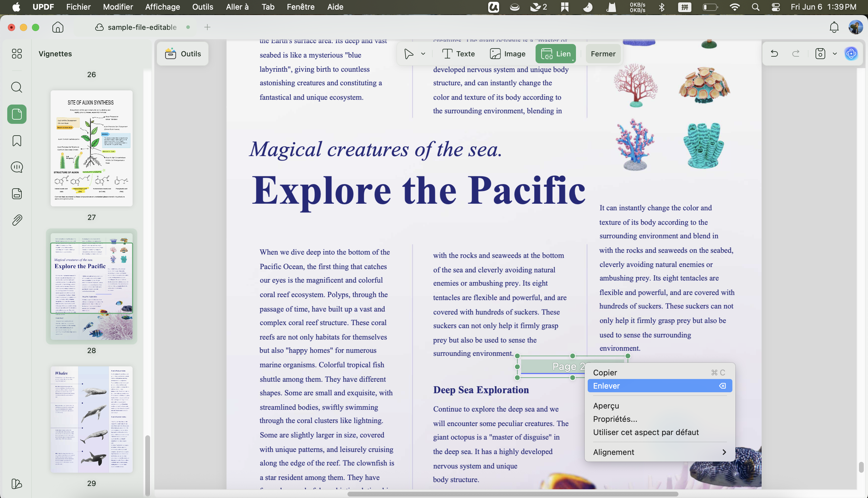Viewport: 868px width, 498px height.
Task: Click the document horizontal scrollbar
Action: coord(513,494)
